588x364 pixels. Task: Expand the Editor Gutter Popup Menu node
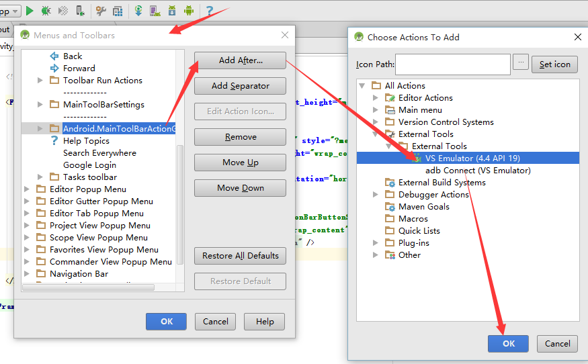(27, 201)
